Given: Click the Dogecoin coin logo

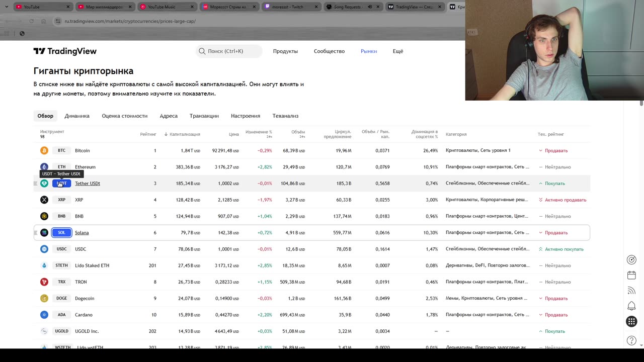Looking at the screenshot, I should [x=44, y=298].
